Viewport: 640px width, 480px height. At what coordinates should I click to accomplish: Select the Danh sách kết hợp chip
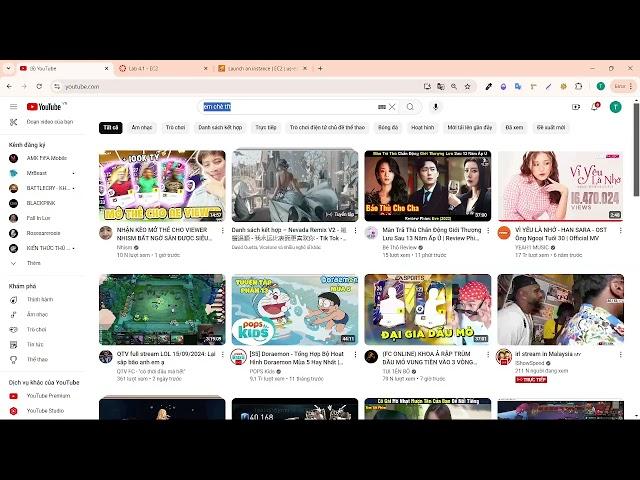click(220, 128)
